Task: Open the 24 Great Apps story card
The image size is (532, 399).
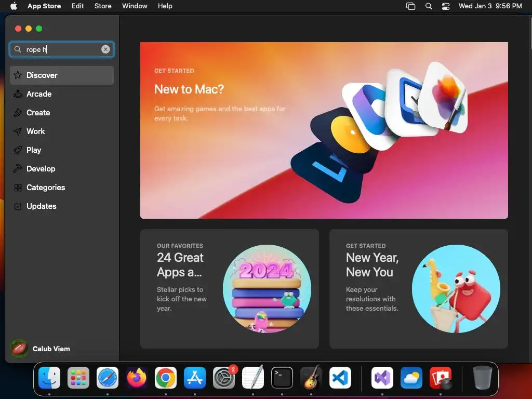Action: [x=229, y=289]
